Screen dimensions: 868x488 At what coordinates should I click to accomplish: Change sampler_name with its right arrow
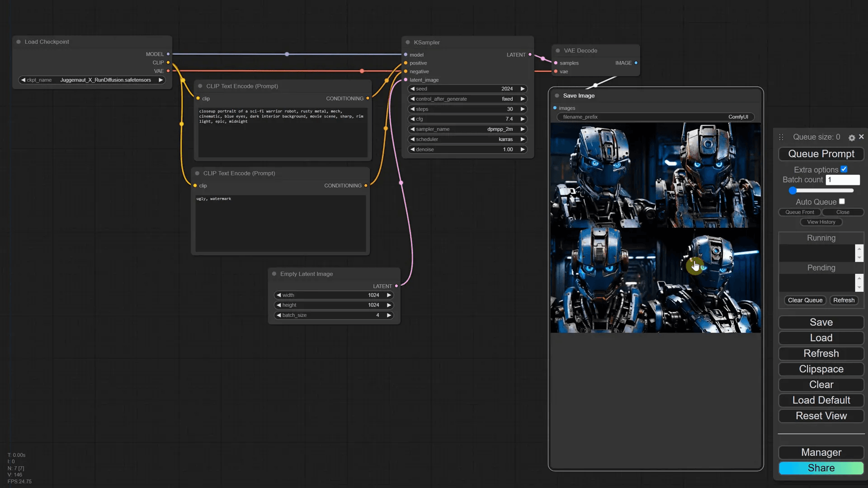523,129
